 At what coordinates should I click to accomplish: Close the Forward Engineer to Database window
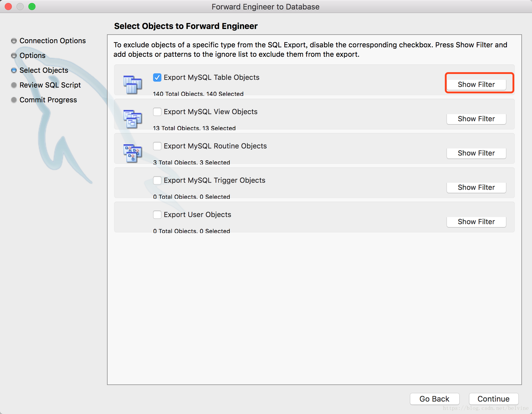[8, 7]
